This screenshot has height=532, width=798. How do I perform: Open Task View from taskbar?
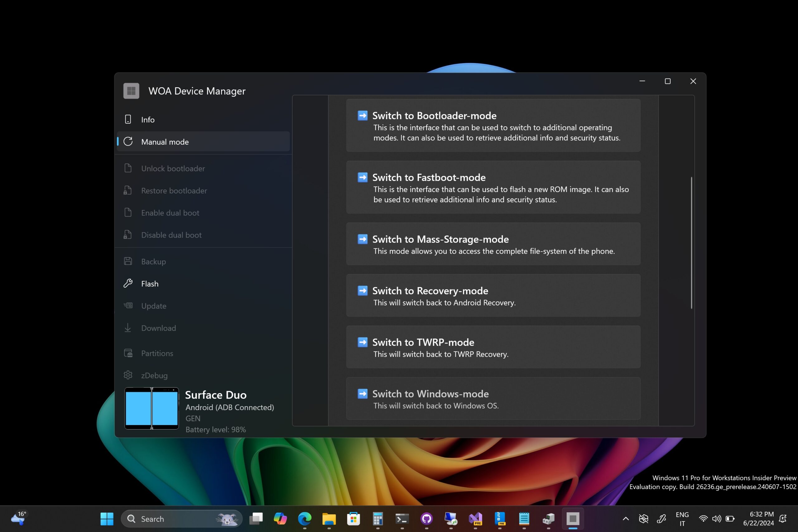[x=256, y=518]
